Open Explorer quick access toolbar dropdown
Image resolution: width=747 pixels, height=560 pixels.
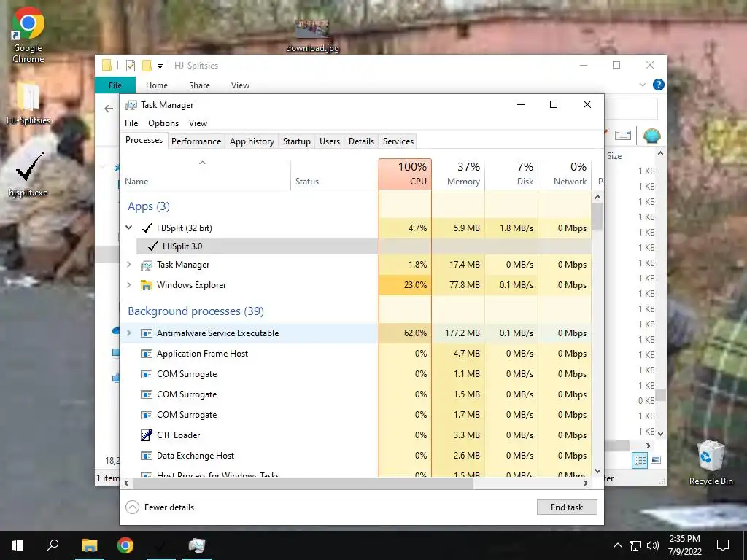point(160,66)
